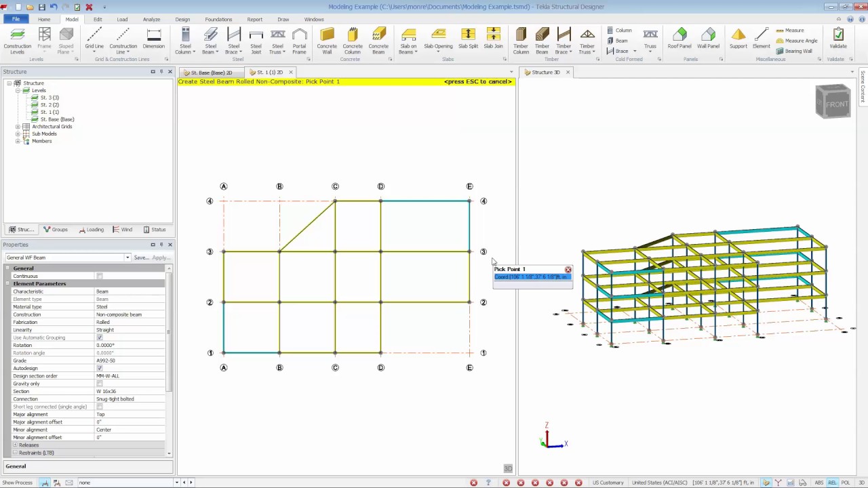Click US Customary units in status bar
Viewport: 868px width, 488px height.
(608, 483)
